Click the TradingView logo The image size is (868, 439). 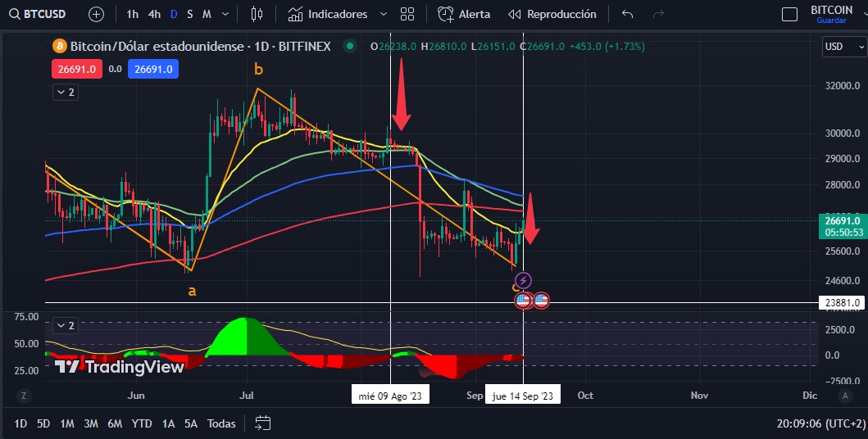119,367
